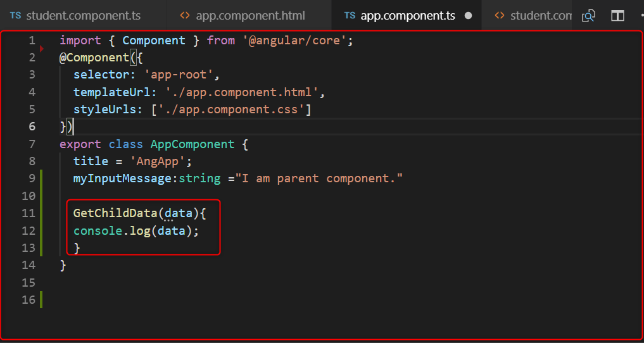
Task: Click the 'AngApp' string value
Action: point(158,161)
